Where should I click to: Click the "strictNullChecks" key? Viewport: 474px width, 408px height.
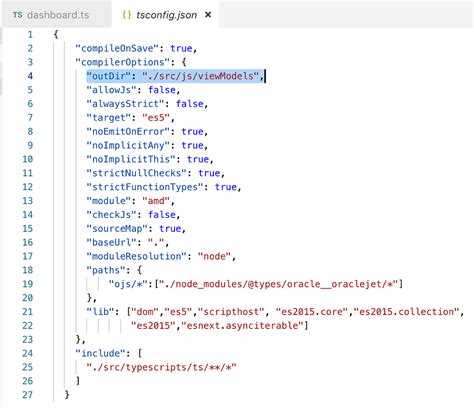(137, 173)
